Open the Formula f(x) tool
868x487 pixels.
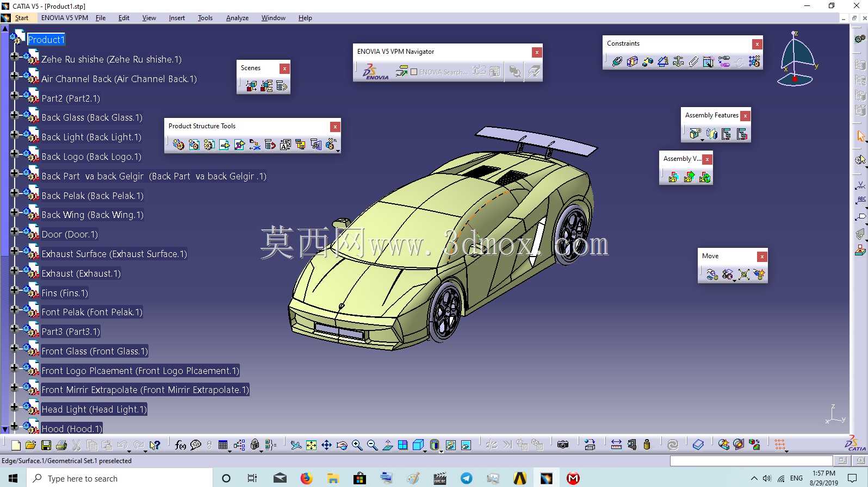(x=181, y=445)
